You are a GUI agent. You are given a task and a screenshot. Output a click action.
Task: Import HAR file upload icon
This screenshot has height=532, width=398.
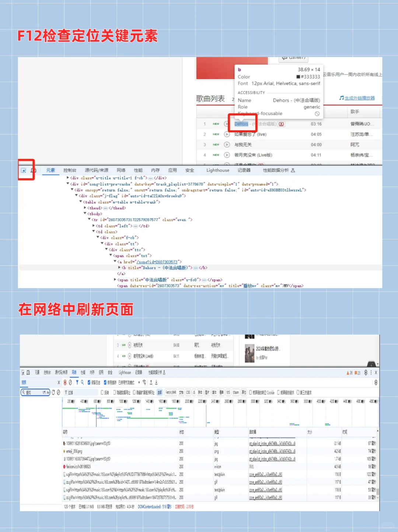pos(151,382)
